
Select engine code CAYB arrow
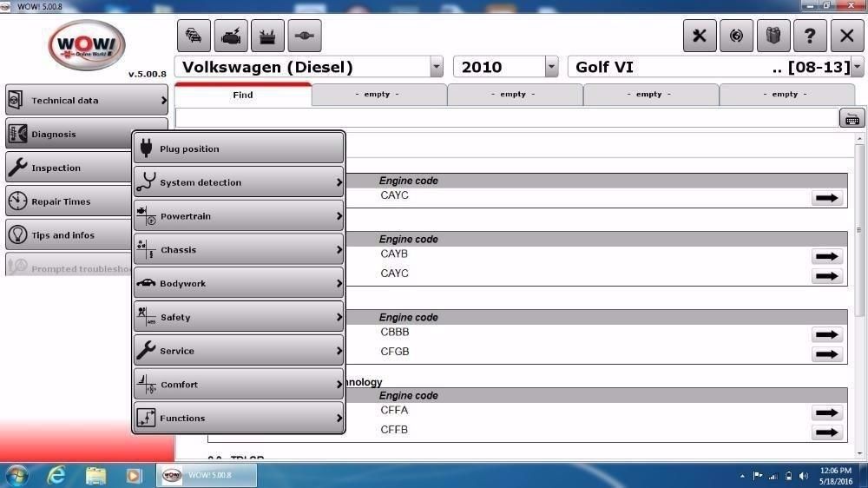pyautogui.click(x=827, y=256)
